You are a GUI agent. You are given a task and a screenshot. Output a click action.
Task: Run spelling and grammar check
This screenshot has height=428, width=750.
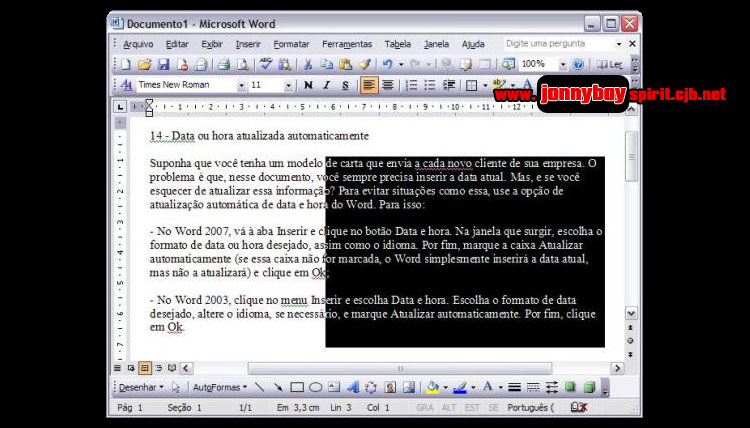266,64
